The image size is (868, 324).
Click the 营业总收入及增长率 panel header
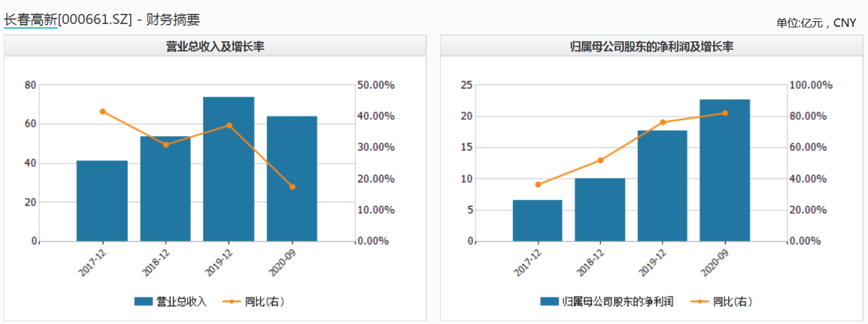[x=215, y=47]
